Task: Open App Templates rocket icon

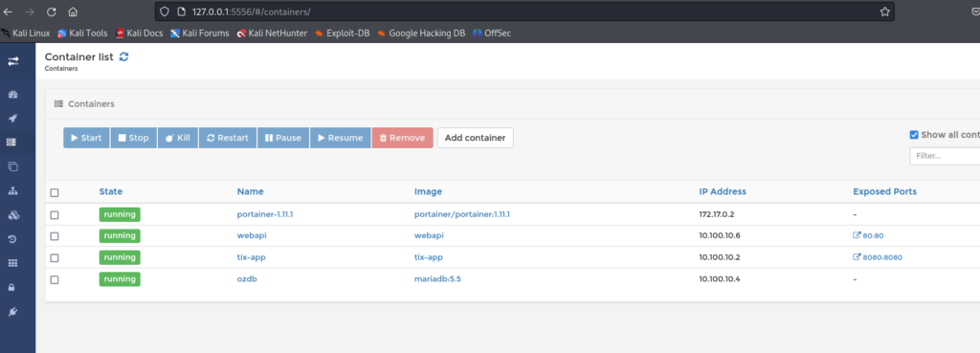Action: point(12,119)
